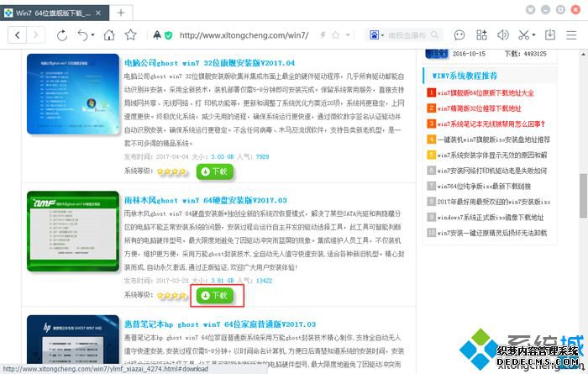Click the search box input field
The width and height of the screenshot is (588, 374).
point(407,35)
